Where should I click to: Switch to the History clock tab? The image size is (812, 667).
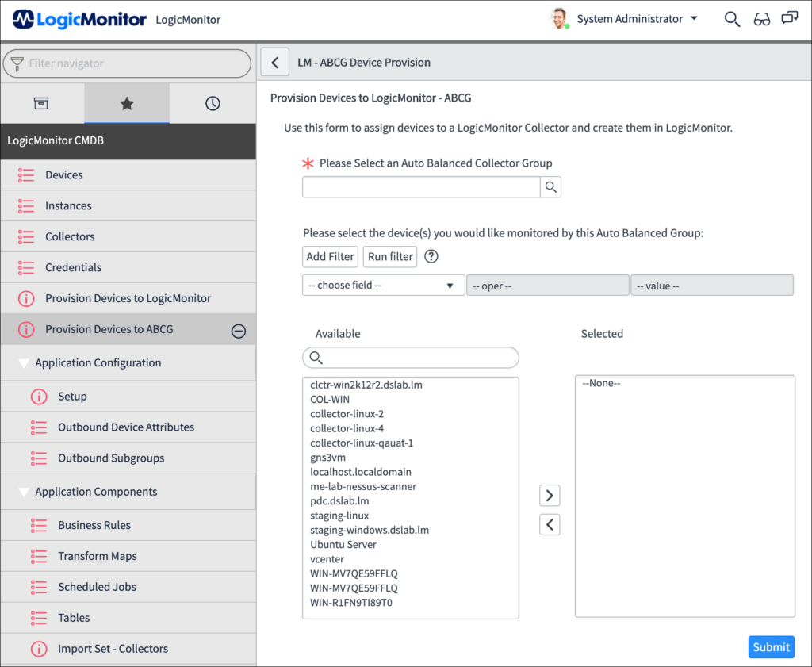pos(213,102)
